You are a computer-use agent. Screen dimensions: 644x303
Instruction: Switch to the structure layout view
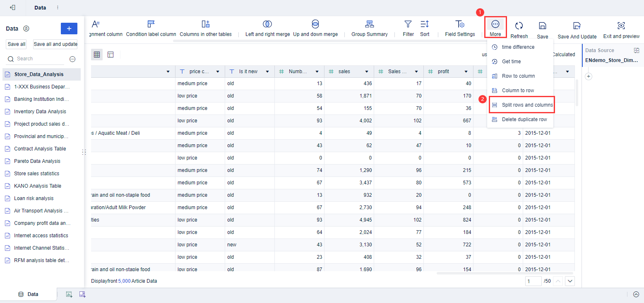coord(111,55)
